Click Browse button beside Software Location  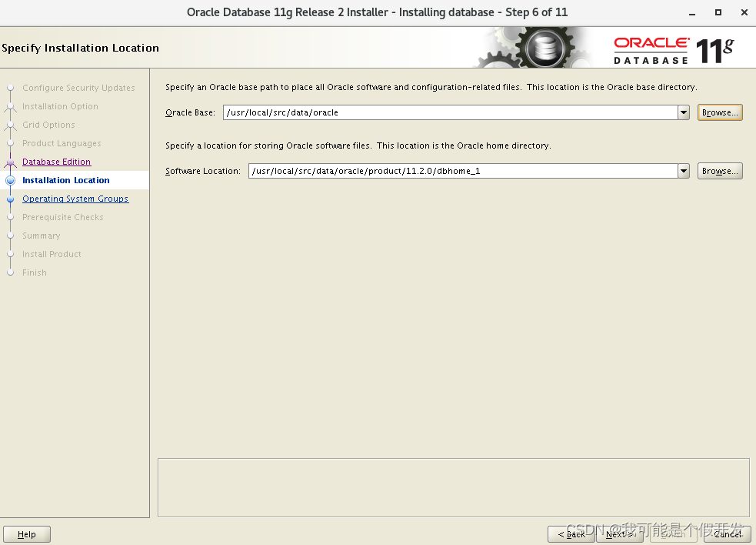click(x=720, y=171)
